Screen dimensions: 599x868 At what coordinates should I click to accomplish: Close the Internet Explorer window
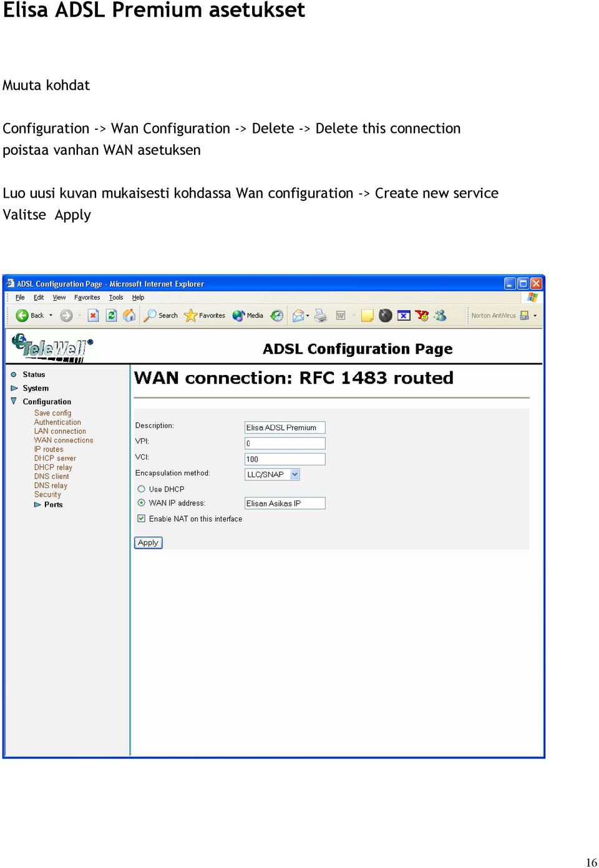536,283
